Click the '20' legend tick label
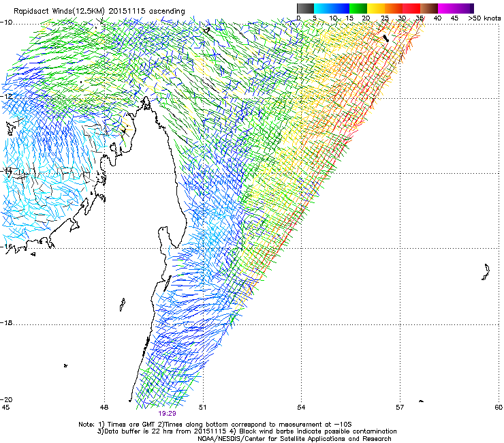This screenshot has width=504, height=443. pos(366,18)
